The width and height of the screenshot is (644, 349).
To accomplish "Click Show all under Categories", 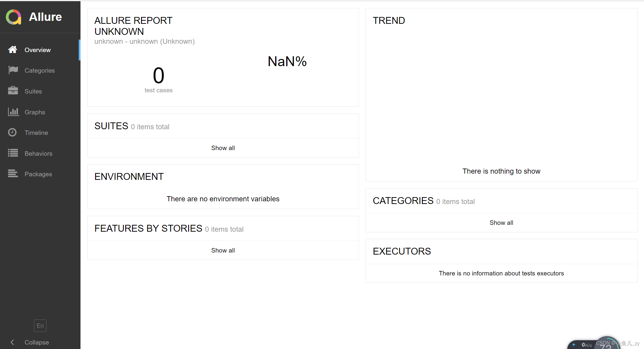I will [501, 223].
